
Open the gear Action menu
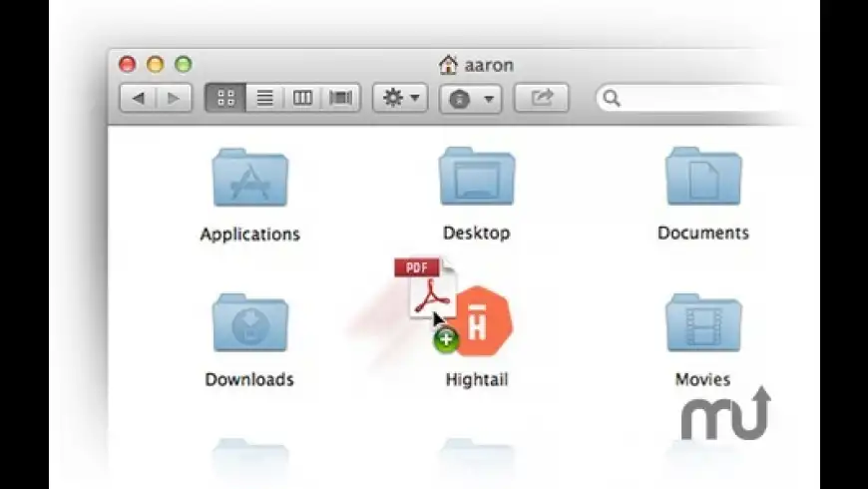(400, 98)
